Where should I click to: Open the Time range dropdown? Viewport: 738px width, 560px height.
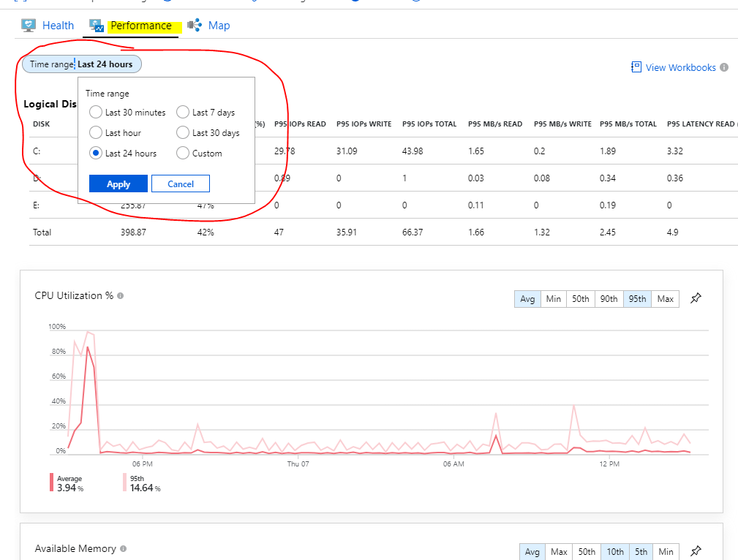pos(82,64)
